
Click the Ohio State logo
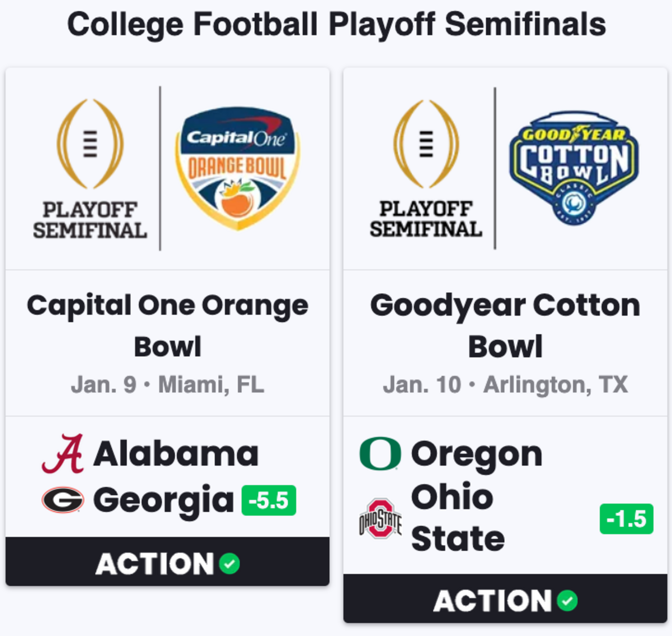pyautogui.click(x=380, y=518)
